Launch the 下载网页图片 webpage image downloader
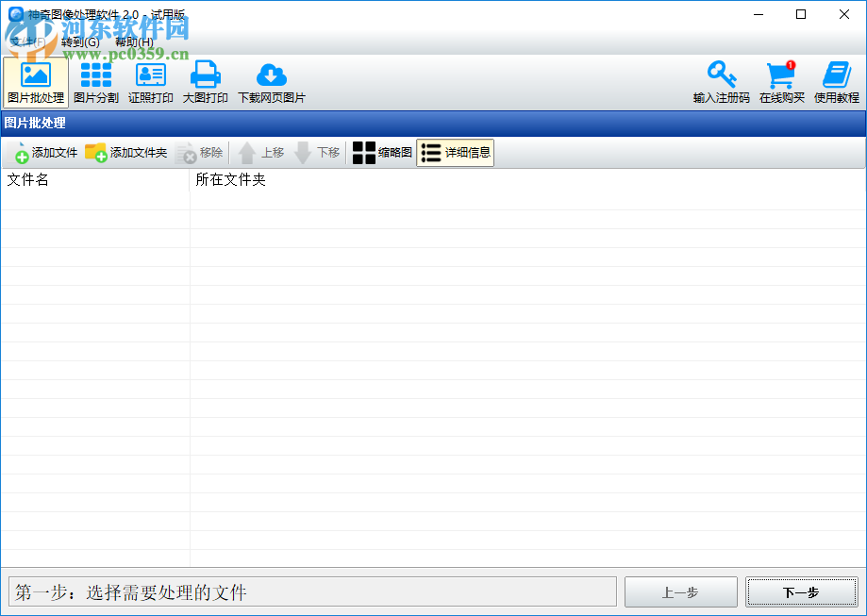Image resolution: width=867 pixels, height=616 pixels. tap(272, 81)
